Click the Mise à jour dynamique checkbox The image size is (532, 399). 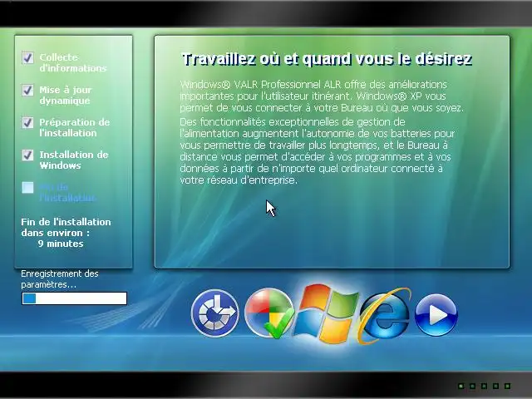click(27, 90)
